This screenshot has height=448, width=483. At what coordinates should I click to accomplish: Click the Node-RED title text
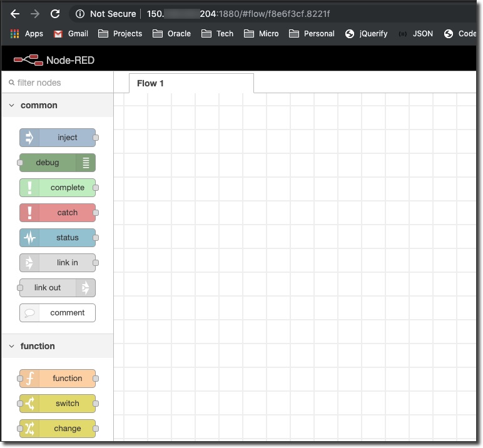(70, 61)
